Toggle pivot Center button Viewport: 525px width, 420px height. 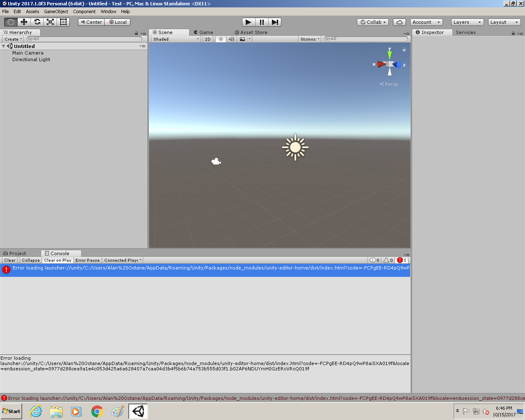pos(91,22)
